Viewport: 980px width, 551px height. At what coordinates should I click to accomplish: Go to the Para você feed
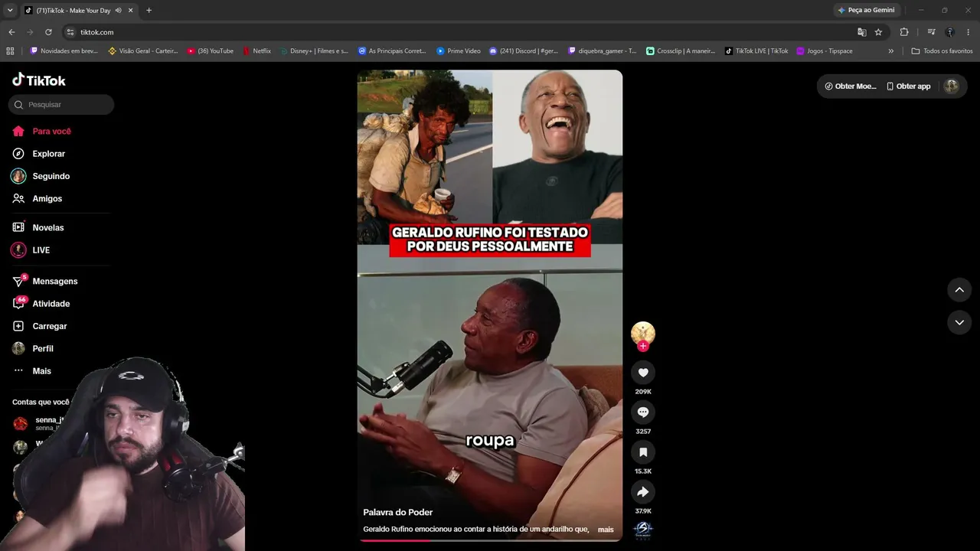point(42,132)
